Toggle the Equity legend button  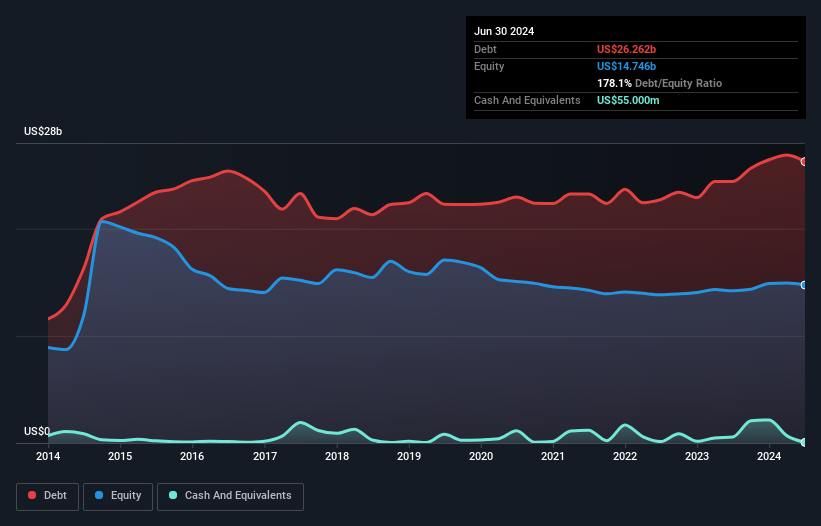coord(118,496)
